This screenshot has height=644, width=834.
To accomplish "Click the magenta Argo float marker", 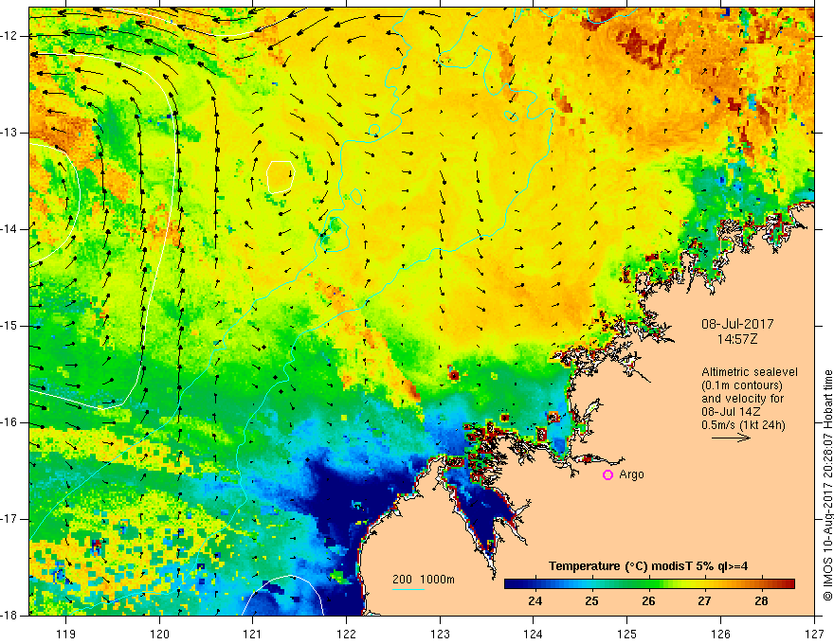I will click(607, 474).
